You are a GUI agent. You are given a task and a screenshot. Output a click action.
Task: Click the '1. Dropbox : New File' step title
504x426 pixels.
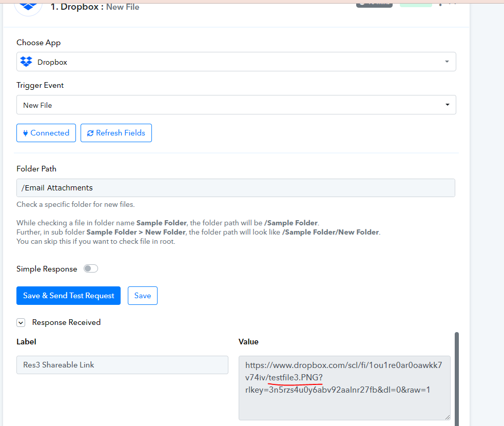[x=95, y=7]
